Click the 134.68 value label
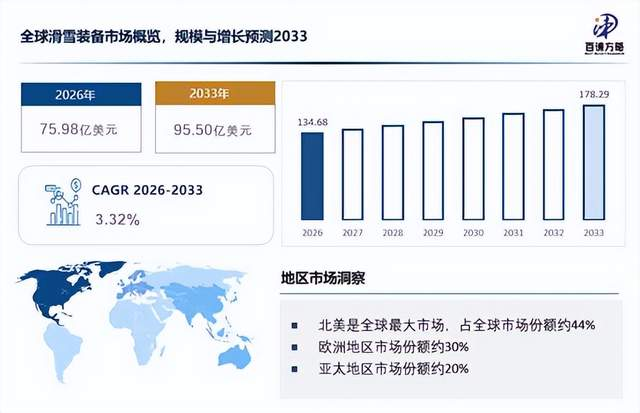640x413 pixels. pos(312,122)
